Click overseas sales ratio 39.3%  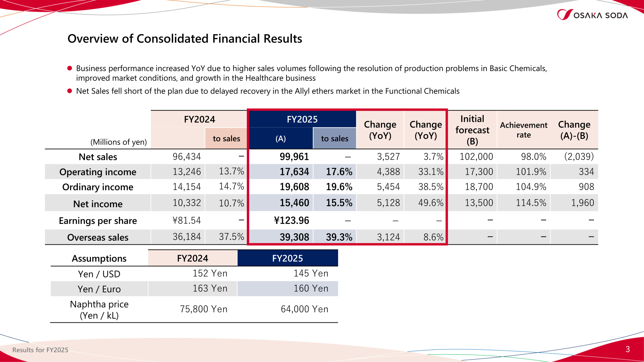click(x=339, y=237)
